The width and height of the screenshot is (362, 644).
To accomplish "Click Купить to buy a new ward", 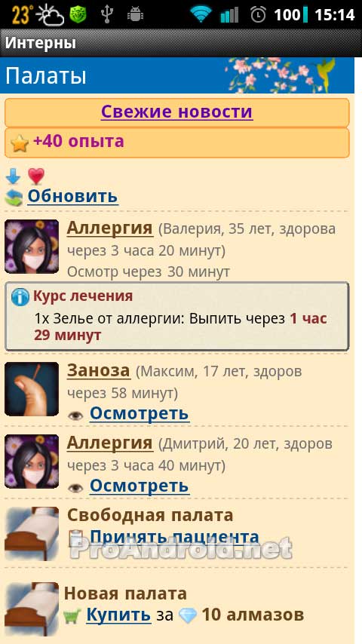I will tap(118, 615).
